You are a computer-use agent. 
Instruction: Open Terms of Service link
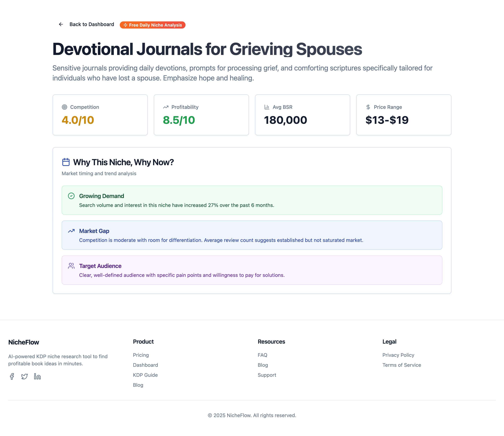pyautogui.click(x=402, y=365)
